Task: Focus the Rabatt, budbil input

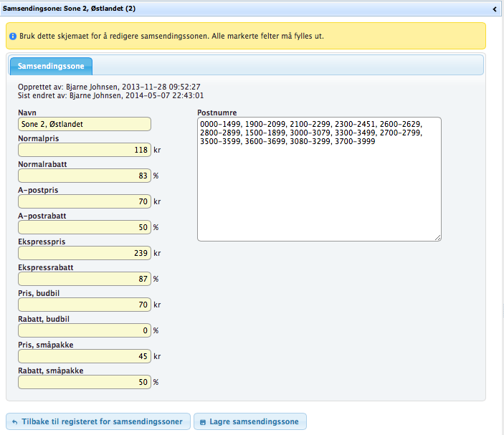Action: pos(85,330)
